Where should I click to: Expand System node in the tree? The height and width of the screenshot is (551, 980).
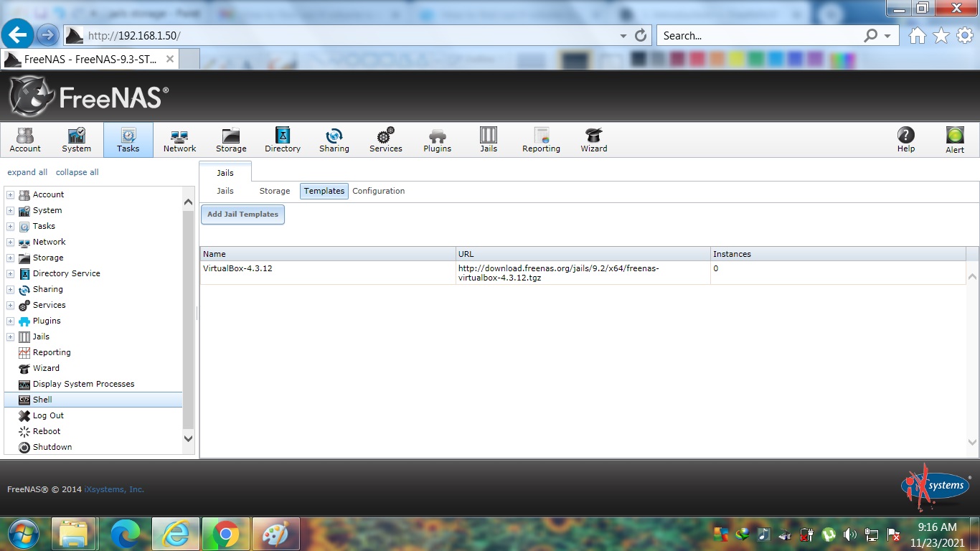(x=11, y=210)
